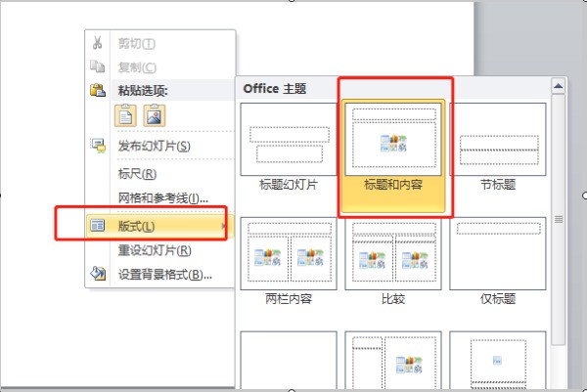The width and height of the screenshot is (587, 392).
Task: Select the 仅标题 layout thumbnail
Action: [498, 253]
